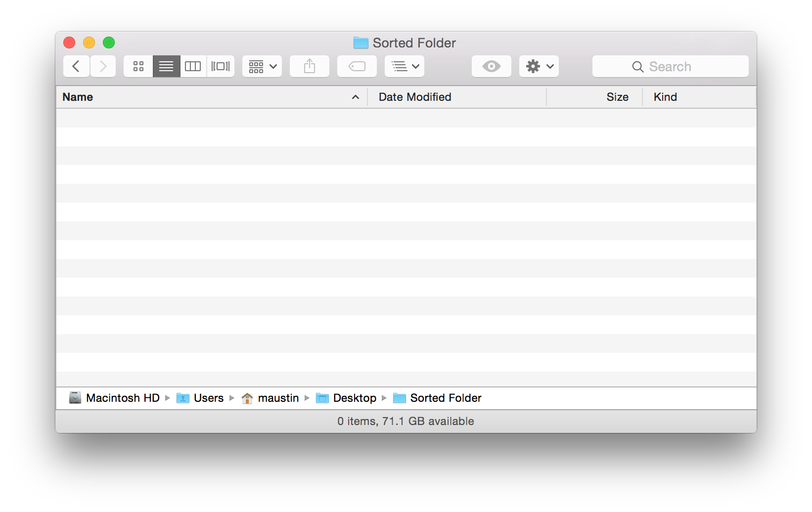Screen dimensions: 812x512
Task: Click the Quick Look eye button
Action: tap(492, 66)
